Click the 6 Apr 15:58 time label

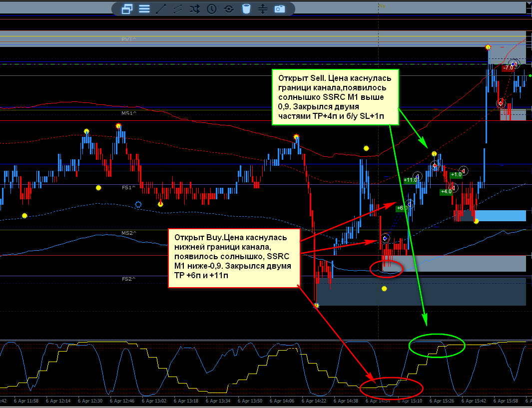(x=506, y=401)
